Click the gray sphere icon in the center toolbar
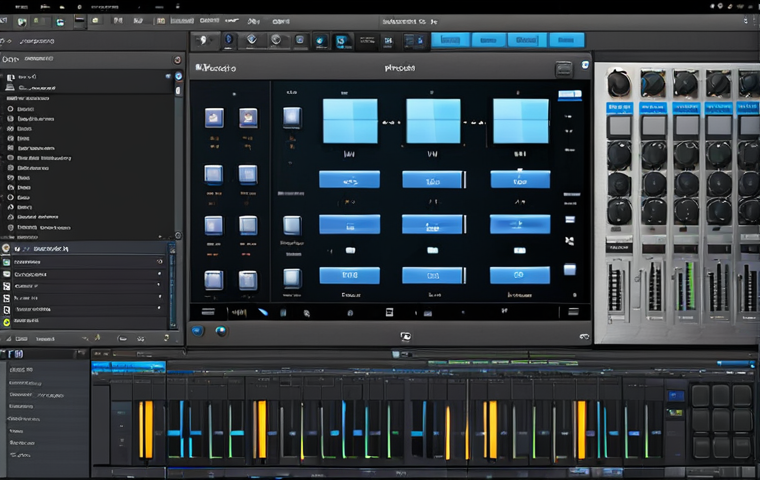760x480 pixels. pos(276,40)
